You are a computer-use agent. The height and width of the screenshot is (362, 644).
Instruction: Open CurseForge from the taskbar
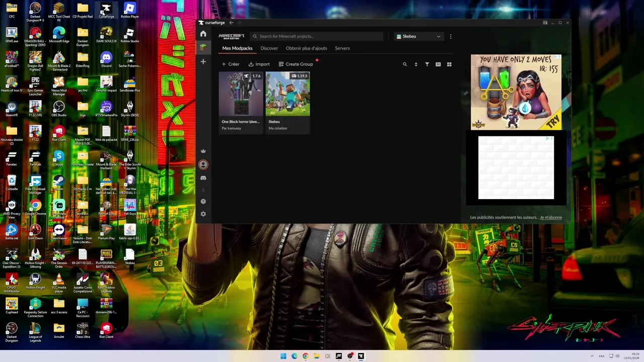coord(361,356)
